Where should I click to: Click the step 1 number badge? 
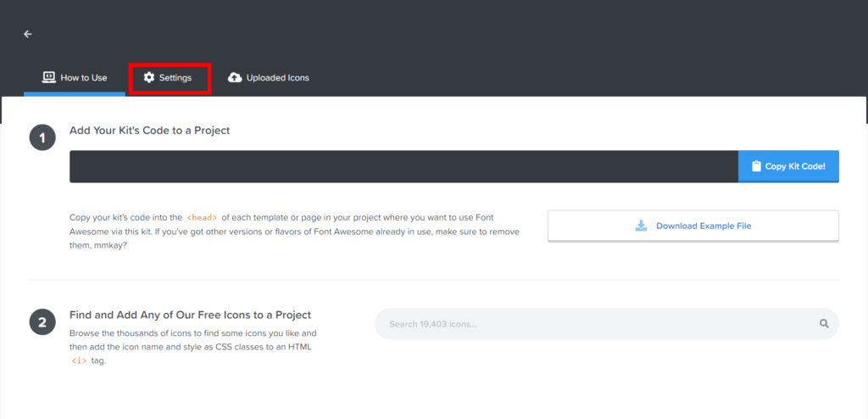coord(42,137)
